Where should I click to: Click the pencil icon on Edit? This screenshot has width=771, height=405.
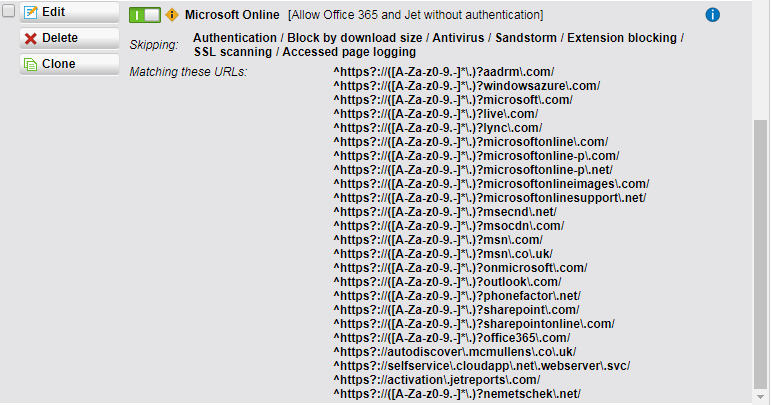point(31,12)
